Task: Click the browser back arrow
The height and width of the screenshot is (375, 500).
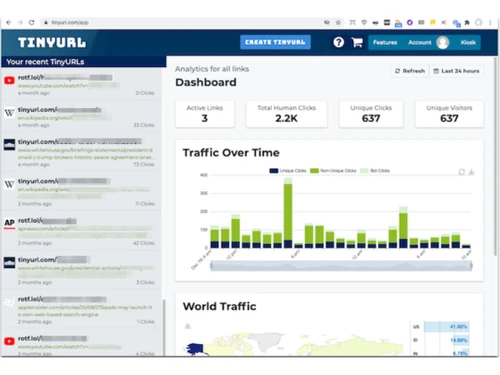Action: (x=9, y=22)
